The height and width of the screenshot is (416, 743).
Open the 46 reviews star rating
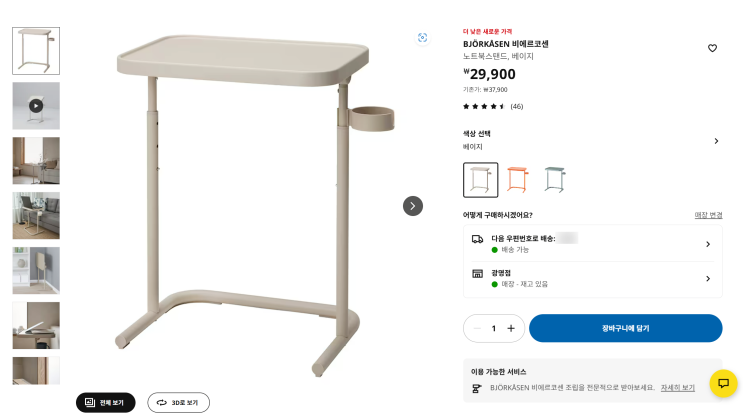(492, 106)
